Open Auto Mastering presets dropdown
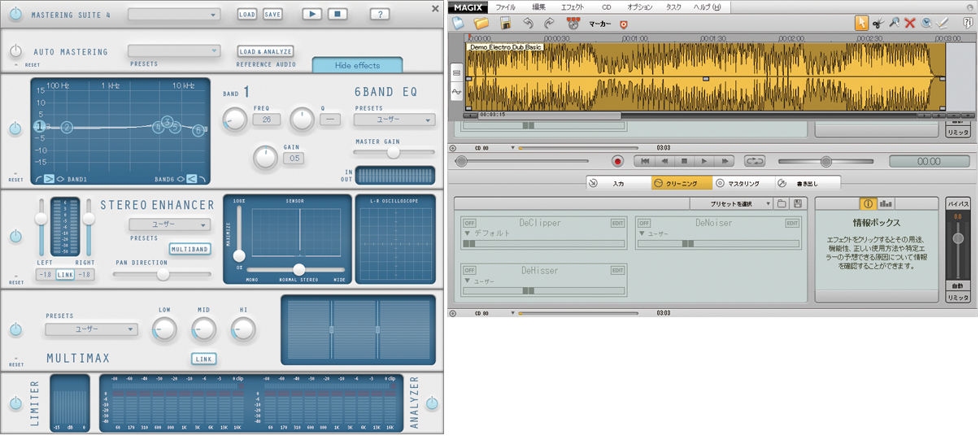Viewport: 980px width, 440px height. coord(174,51)
